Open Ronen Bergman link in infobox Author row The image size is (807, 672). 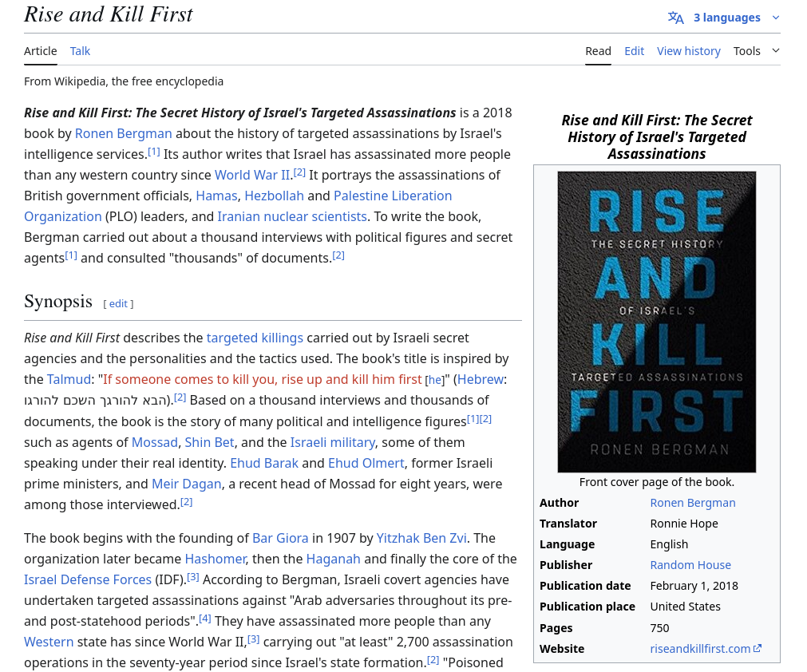(692, 503)
